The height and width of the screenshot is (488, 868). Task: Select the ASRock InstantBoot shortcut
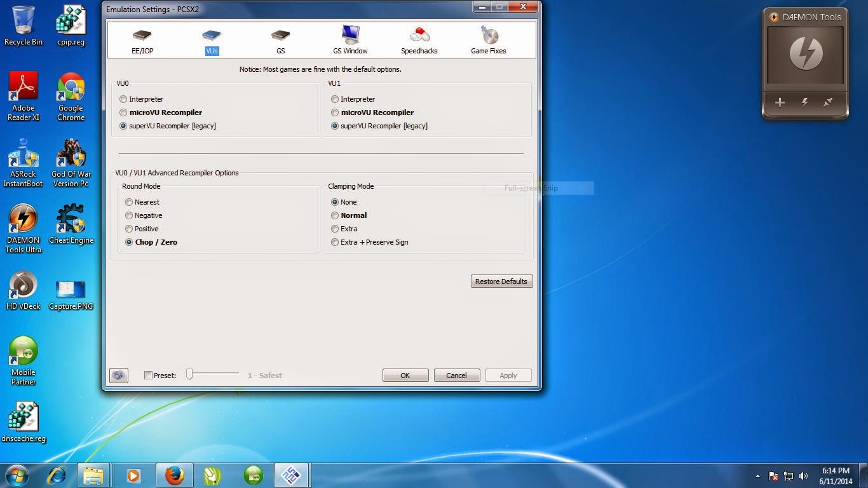click(24, 163)
